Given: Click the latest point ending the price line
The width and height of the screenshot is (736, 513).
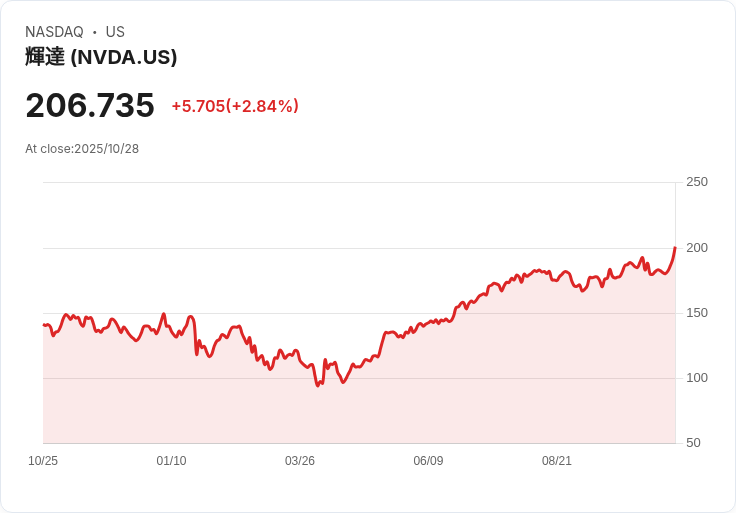Looking at the screenshot, I should 675,248.
